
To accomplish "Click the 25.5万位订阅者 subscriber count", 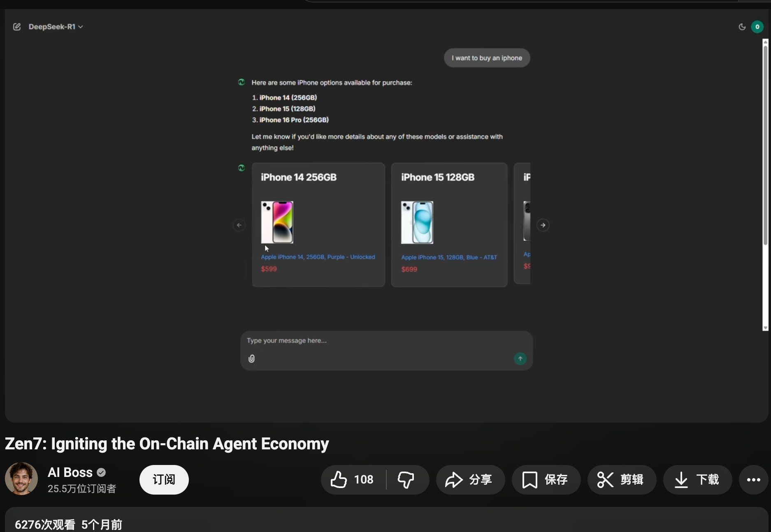I will click(82, 488).
